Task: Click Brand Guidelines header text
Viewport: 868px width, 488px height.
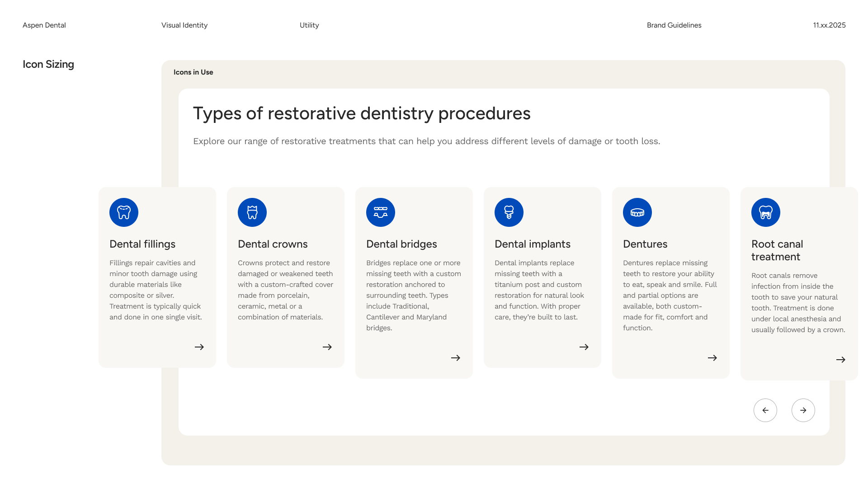Action: tap(674, 25)
